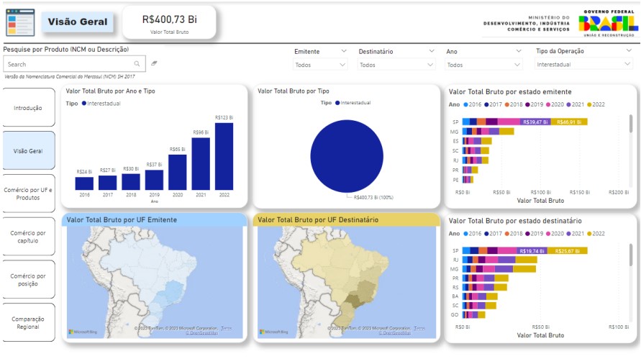Go to the Introdução page

coord(29,108)
